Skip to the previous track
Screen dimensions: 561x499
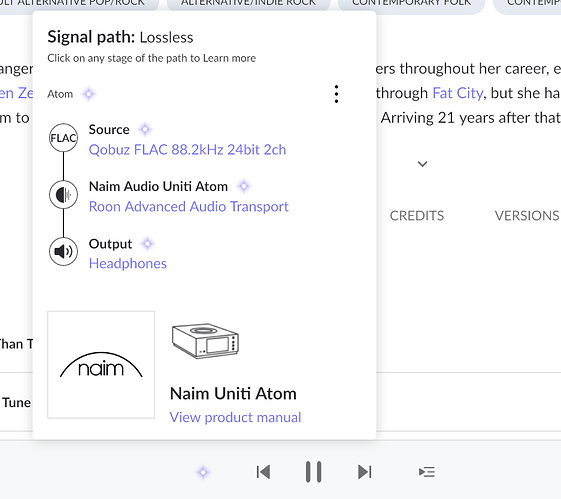tap(263, 472)
